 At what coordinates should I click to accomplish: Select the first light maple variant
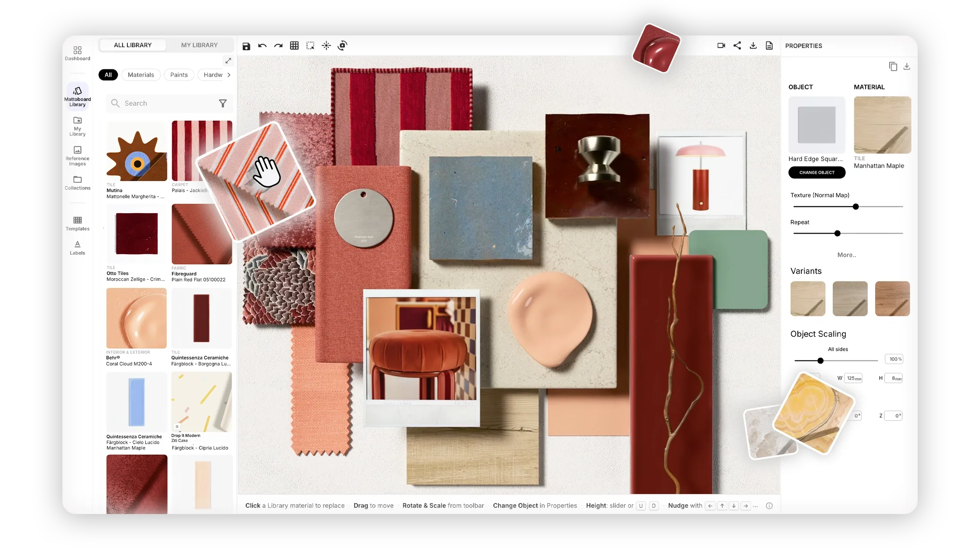point(808,299)
